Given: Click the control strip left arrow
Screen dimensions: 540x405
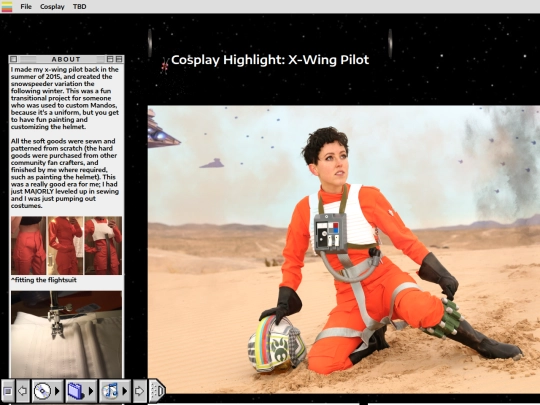Looking at the screenshot, I should [x=23, y=391].
